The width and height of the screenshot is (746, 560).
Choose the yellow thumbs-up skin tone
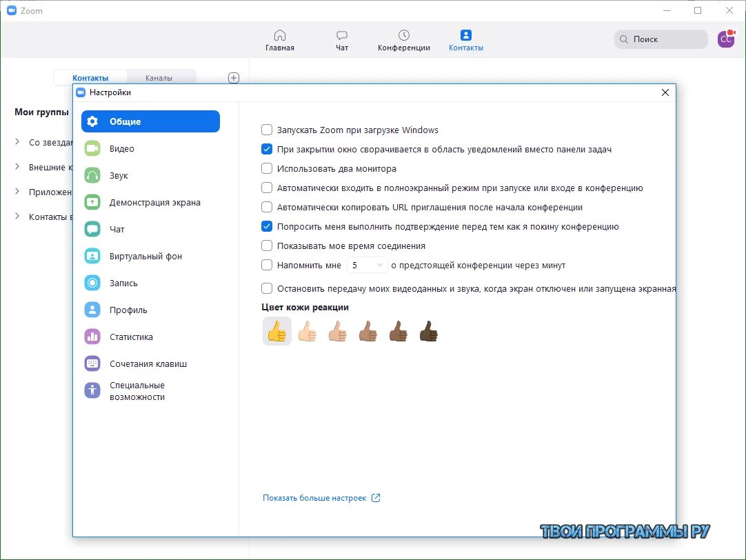point(277,331)
